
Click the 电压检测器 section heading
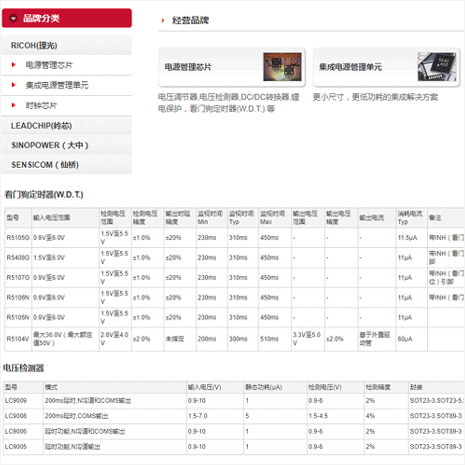click(x=24, y=368)
